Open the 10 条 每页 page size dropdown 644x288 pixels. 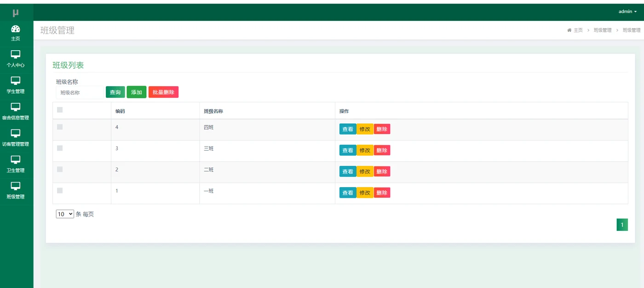click(65, 214)
